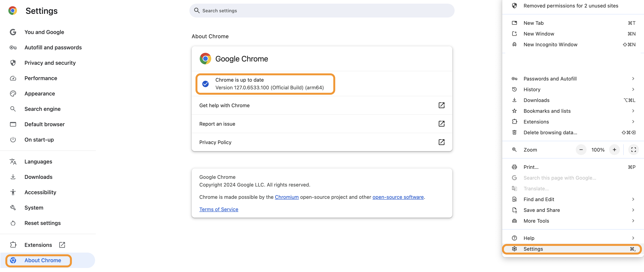Click the open-in-new icon next to Extensions in sidebar
Viewport: 644px width, 272px height.
coord(62,245)
